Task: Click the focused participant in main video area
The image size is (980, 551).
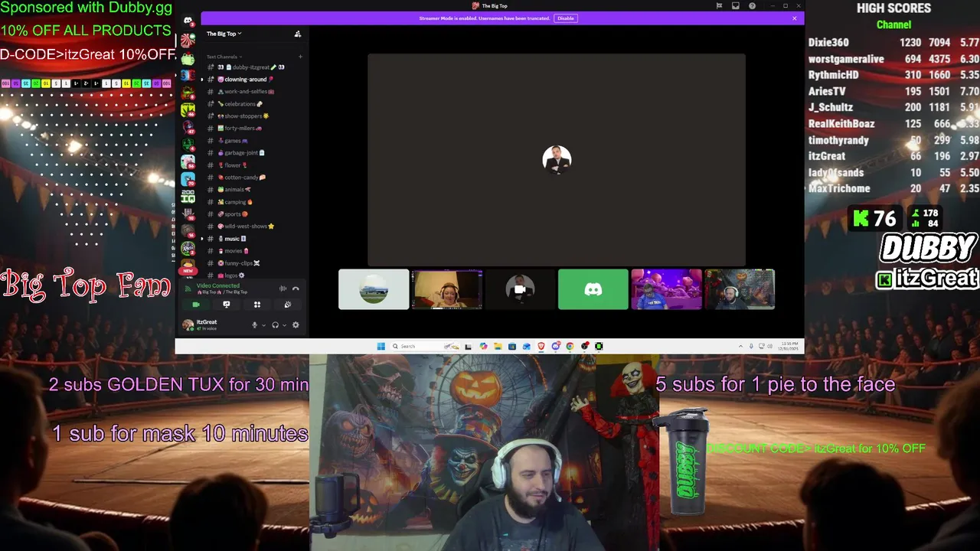Action: tap(557, 159)
